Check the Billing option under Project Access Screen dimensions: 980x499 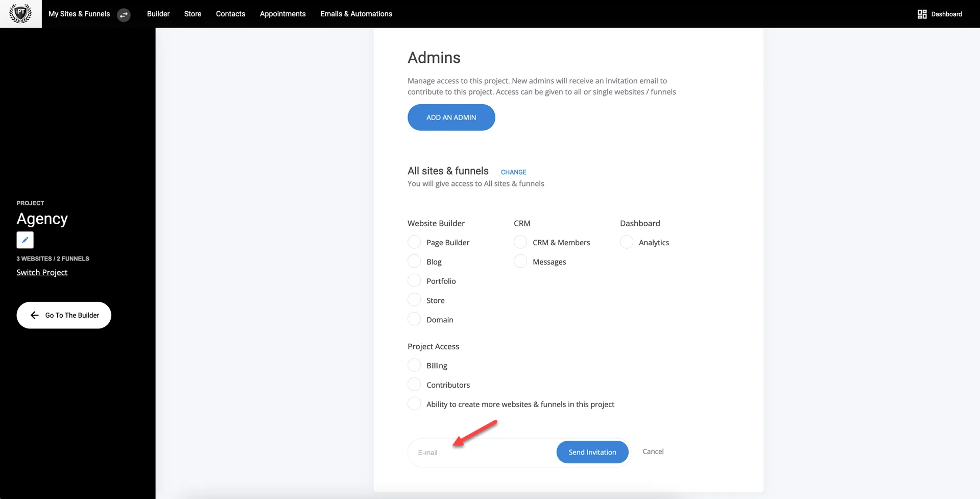tap(414, 365)
